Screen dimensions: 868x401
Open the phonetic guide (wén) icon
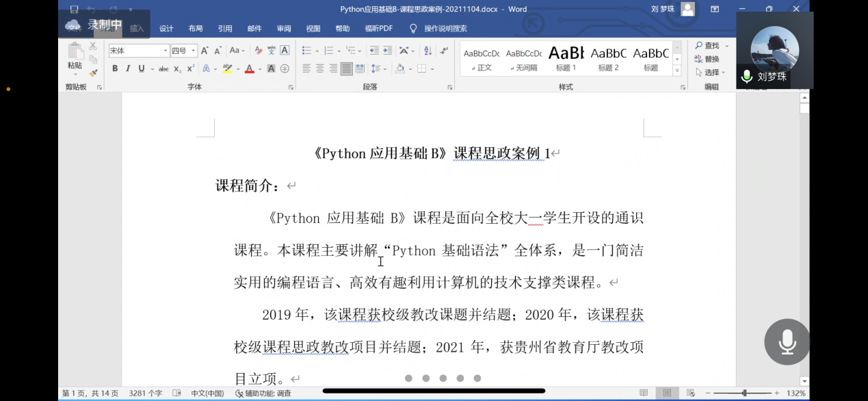click(272, 51)
